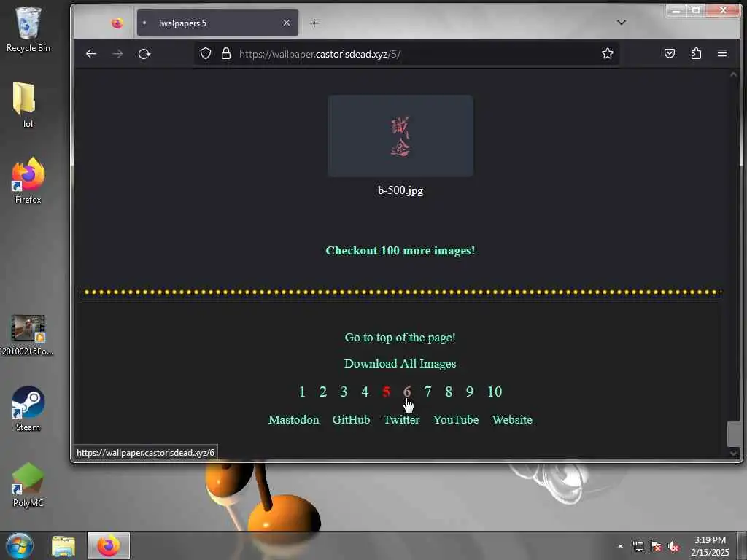Open the Pocket save icon
This screenshot has height=560, width=747.
point(670,53)
